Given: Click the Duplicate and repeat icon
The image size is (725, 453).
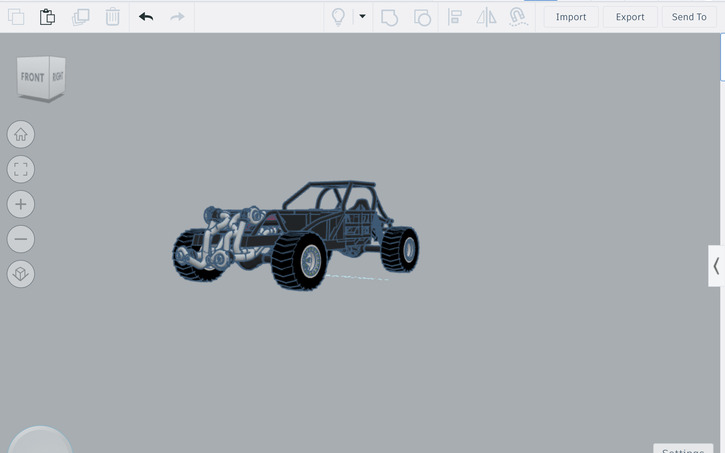Looking at the screenshot, I should pyautogui.click(x=80, y=17).
